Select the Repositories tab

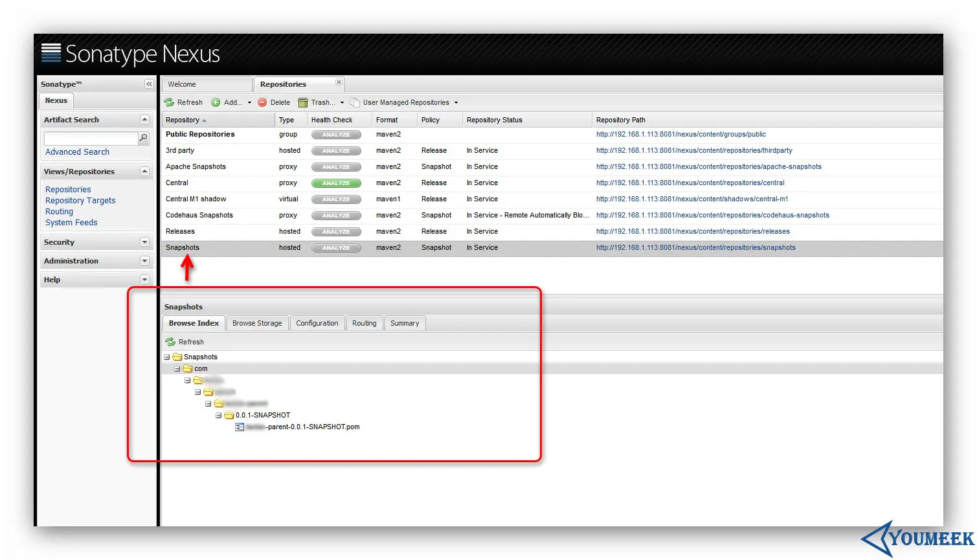[x=298, y=84]
